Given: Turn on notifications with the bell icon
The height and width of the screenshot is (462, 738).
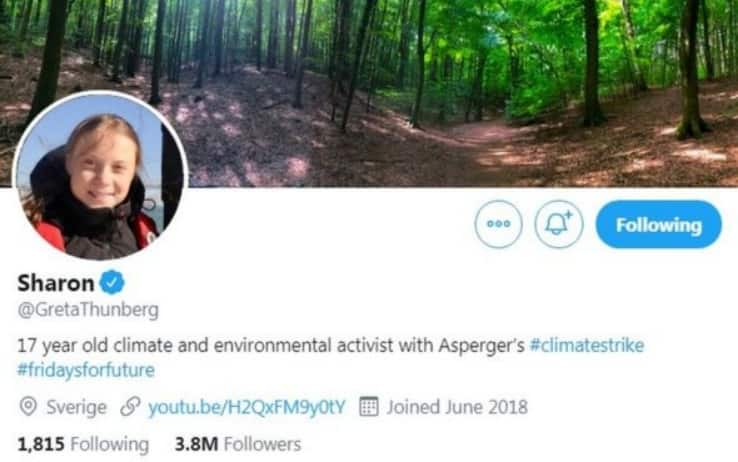Looking at the screenshot, I should tap(561, 225).
